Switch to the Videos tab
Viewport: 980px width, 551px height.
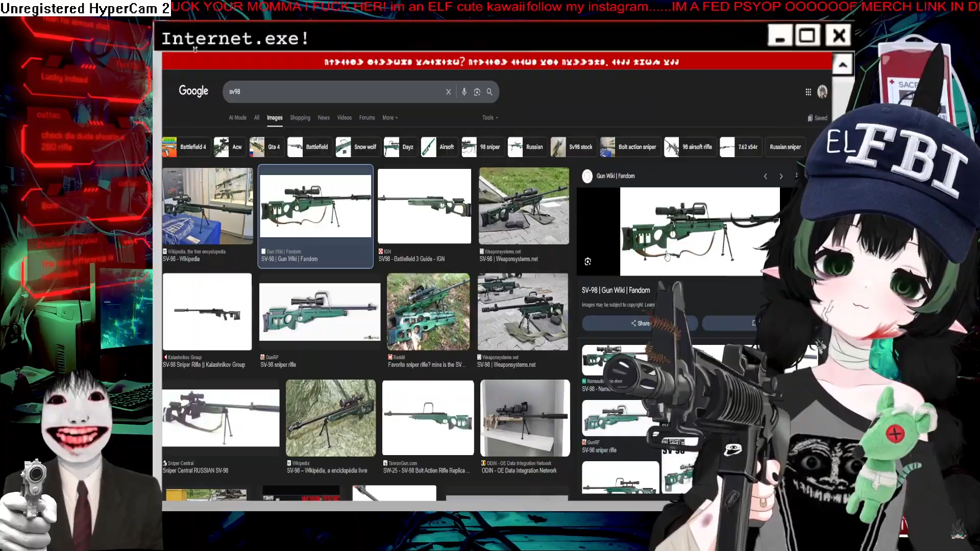click(344, 118)
